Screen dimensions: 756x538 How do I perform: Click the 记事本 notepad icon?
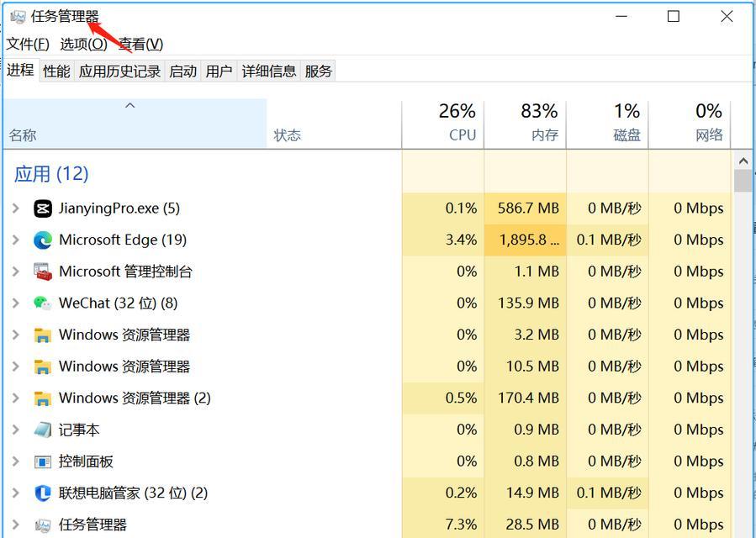pos(42,430)
